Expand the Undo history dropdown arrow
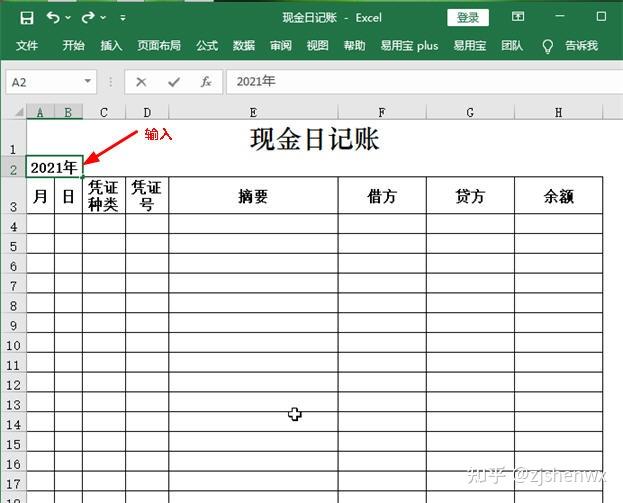The image size is (623, 503). (68, 18)
